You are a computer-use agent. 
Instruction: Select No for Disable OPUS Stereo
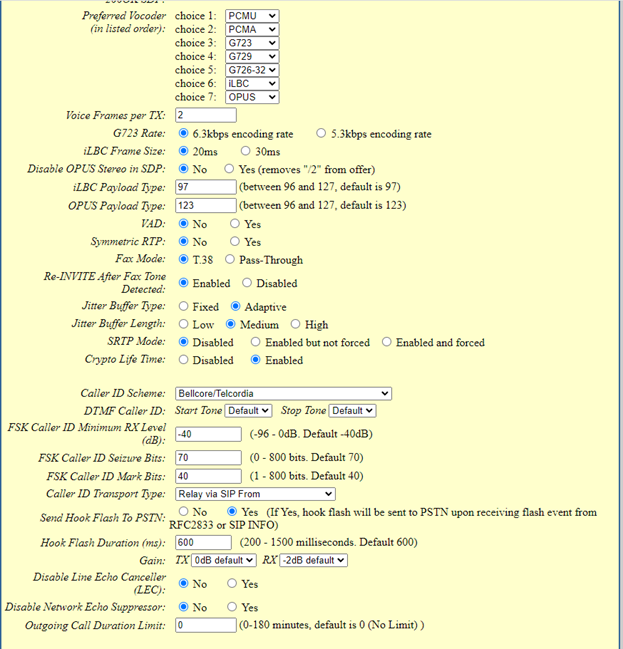pyautogui.click(x=183, y=168)
